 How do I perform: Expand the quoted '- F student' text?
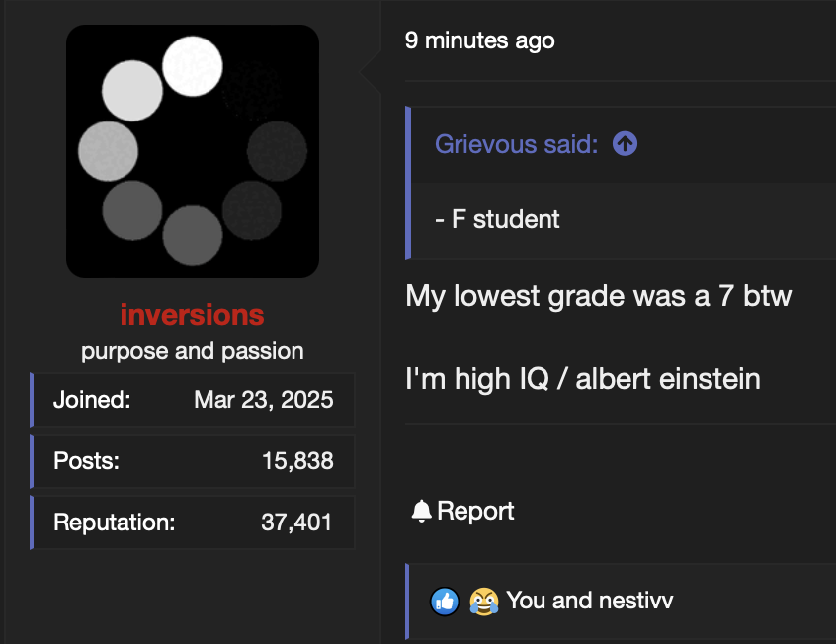[x=497, y=219]
